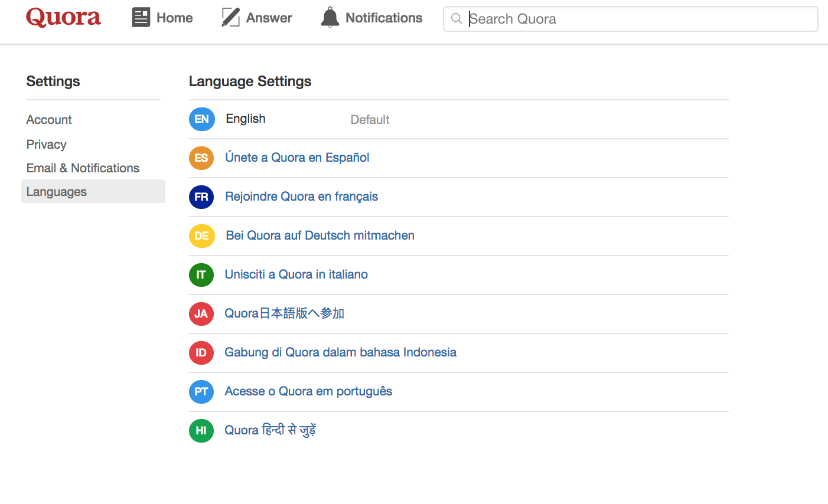Select the Languages sidebar item
This screenshot has width=828, height=504.
93,191
